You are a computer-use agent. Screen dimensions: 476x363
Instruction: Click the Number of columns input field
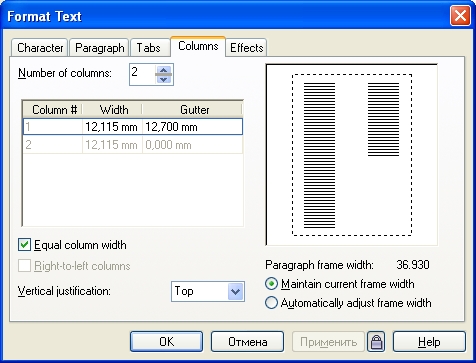[143, 74]
